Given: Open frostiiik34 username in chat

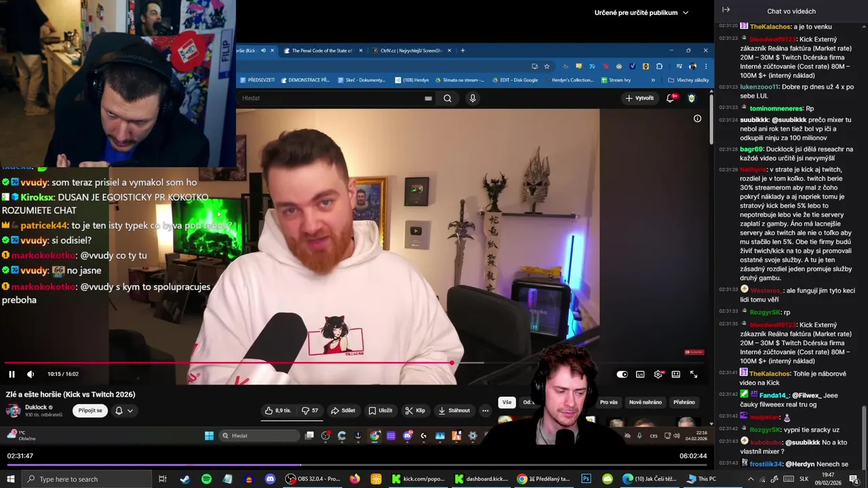Looking at the screenshot, I should coord(766,464).
